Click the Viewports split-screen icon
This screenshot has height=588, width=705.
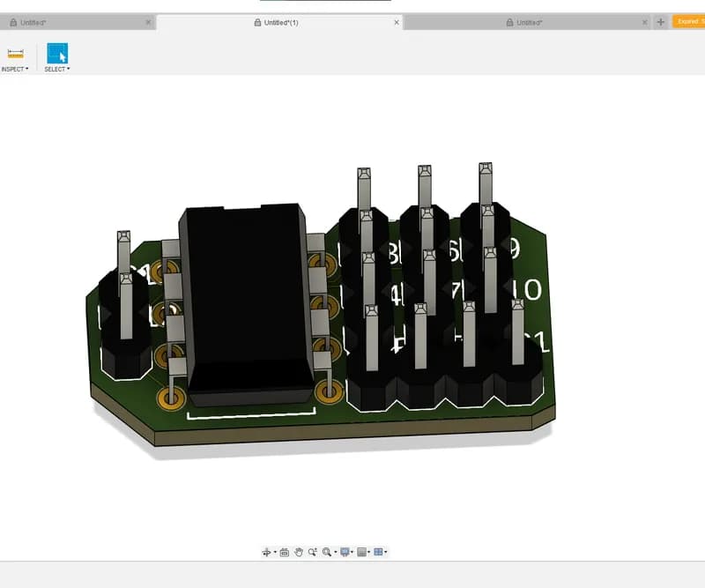pos(379,552)
